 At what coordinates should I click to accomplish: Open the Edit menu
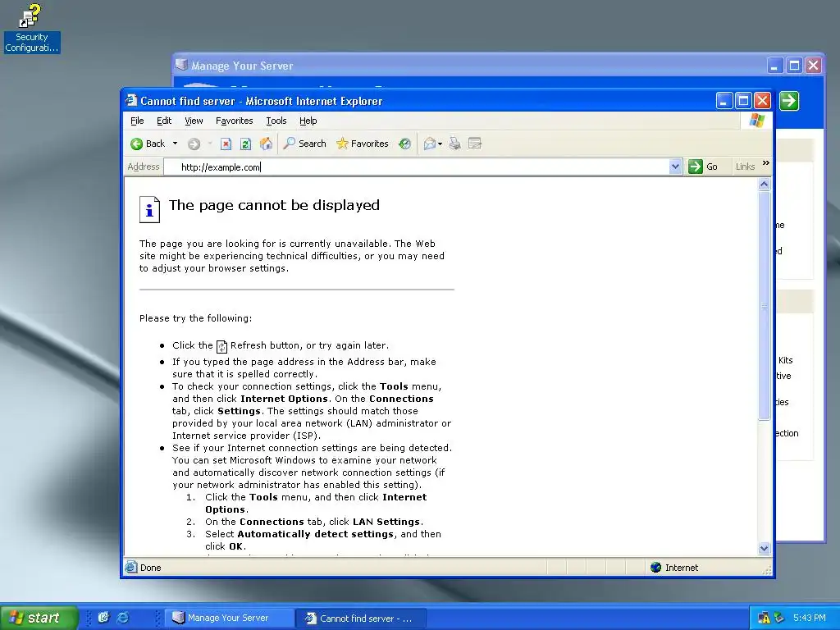(164, 121)
